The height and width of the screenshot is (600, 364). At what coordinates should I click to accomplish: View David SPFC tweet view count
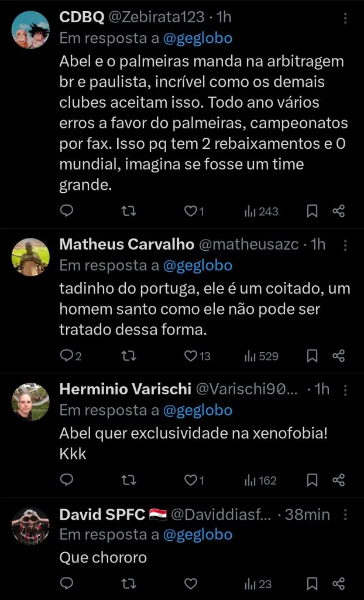[258, 584]
